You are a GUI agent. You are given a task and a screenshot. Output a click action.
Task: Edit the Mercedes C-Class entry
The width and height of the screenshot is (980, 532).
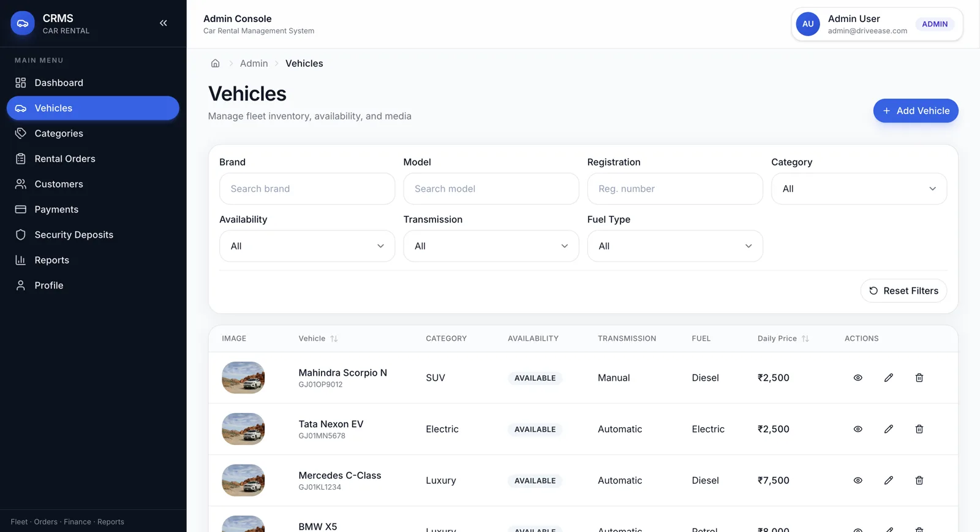coord(888,481)
